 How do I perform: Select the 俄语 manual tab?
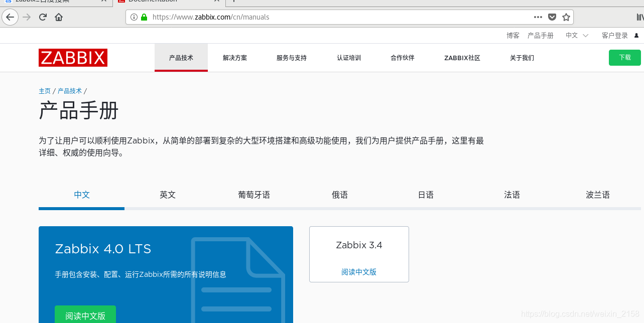pos(340,195)
